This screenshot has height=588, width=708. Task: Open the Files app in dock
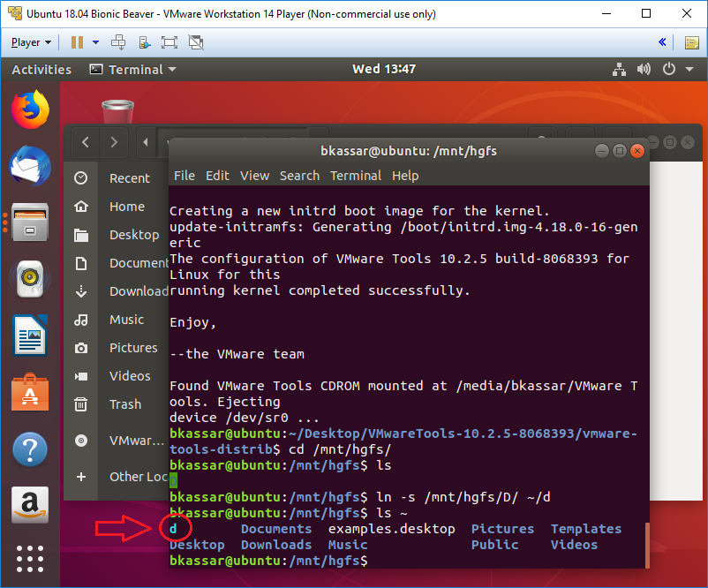click(30, 222)
